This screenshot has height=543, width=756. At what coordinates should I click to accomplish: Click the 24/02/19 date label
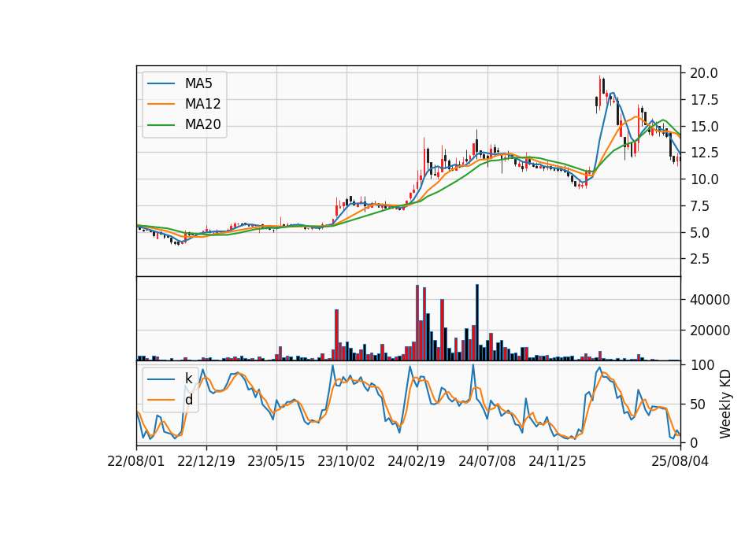[x=417, y=461]
